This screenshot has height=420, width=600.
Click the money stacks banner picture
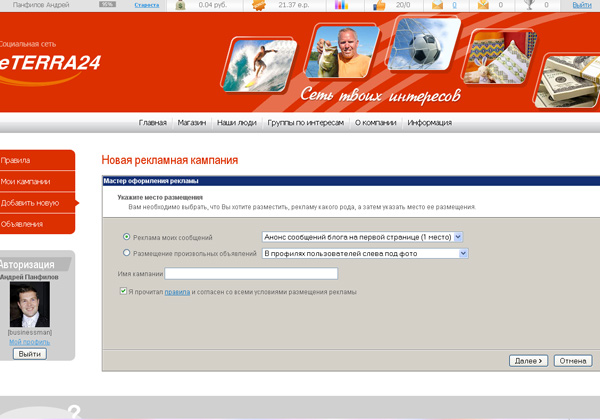[x=567, y=81]
